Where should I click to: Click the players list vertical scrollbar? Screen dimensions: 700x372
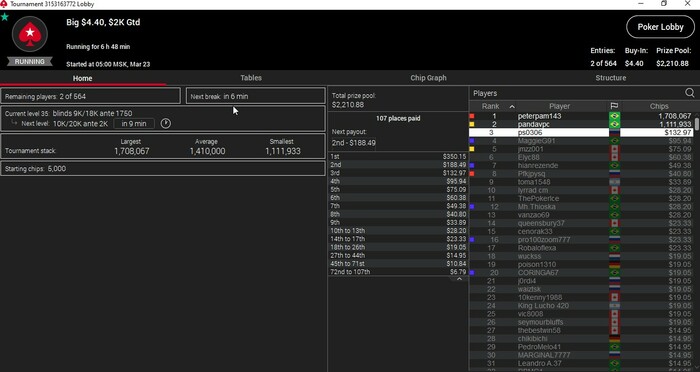[697, 125]
